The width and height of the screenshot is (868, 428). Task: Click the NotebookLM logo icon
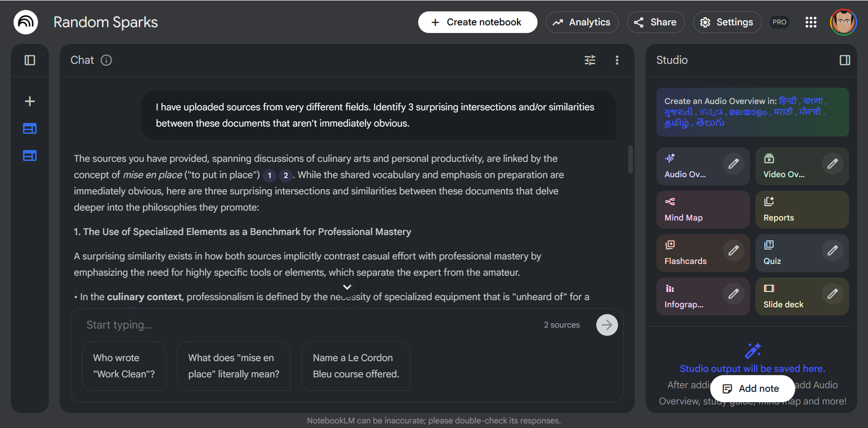click(x=26, y=22)
